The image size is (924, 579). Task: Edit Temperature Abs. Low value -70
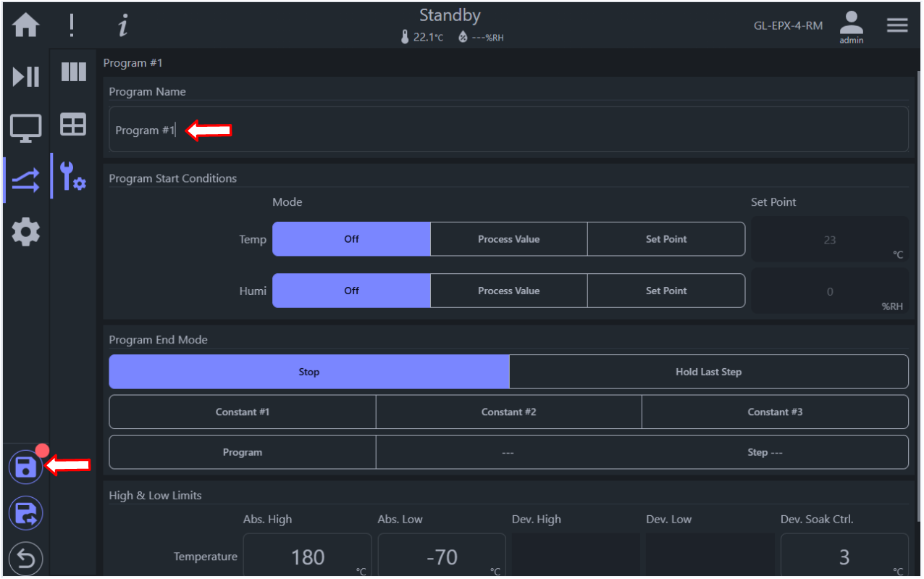442,556
